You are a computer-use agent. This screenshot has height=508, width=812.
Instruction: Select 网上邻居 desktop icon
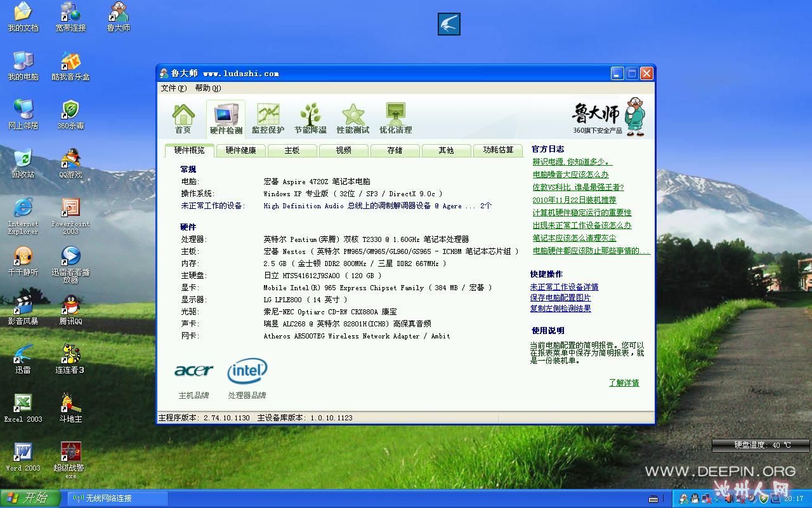tap(23, 115)
